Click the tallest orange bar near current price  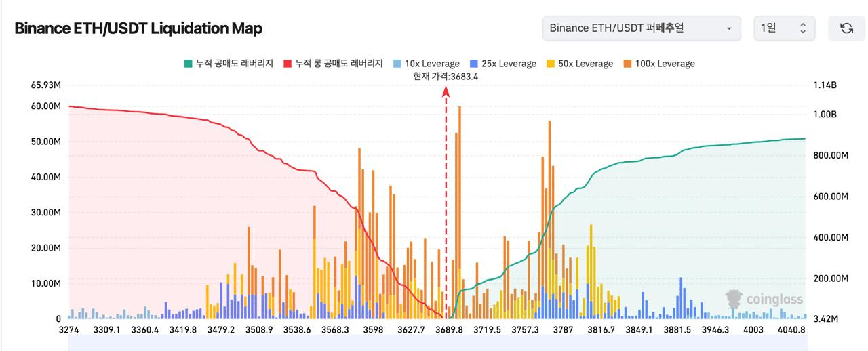click(x=460, y=212)
